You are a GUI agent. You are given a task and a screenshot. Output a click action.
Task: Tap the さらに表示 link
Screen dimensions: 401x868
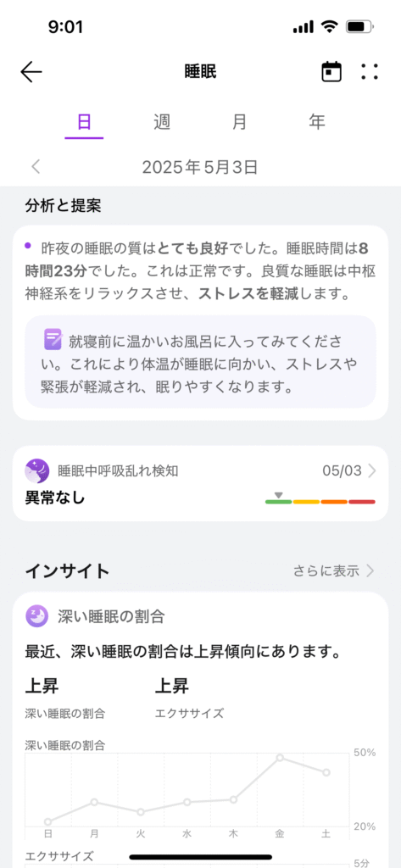click(x=326, y=570)
